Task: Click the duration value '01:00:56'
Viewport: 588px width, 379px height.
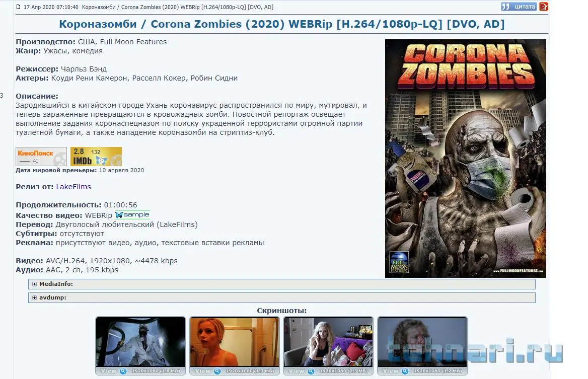Action: [121, 205]
